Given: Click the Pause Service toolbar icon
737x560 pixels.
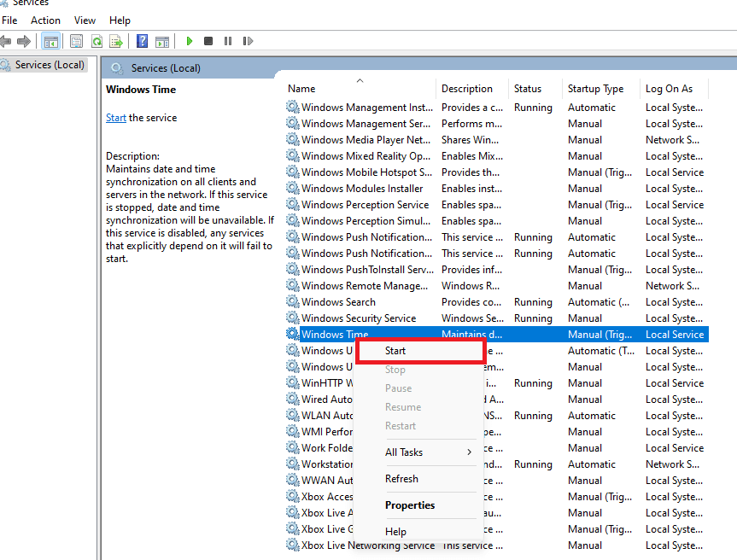Looking at the screenshot, I should coord(228,41).
